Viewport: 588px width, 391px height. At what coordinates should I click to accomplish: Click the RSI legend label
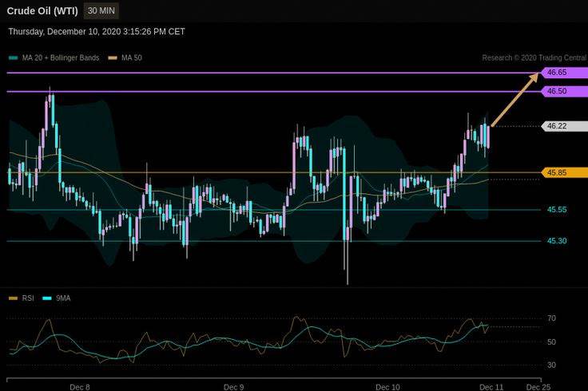tap(28, 298)
